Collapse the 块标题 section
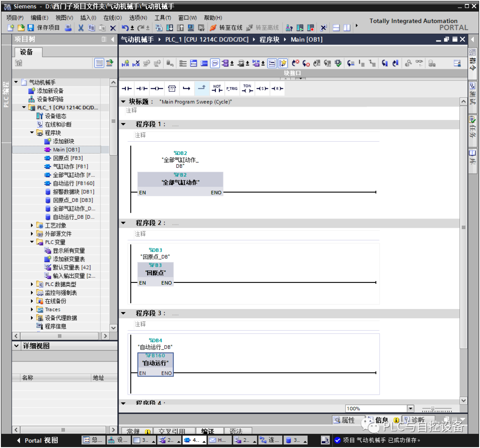 124,101
